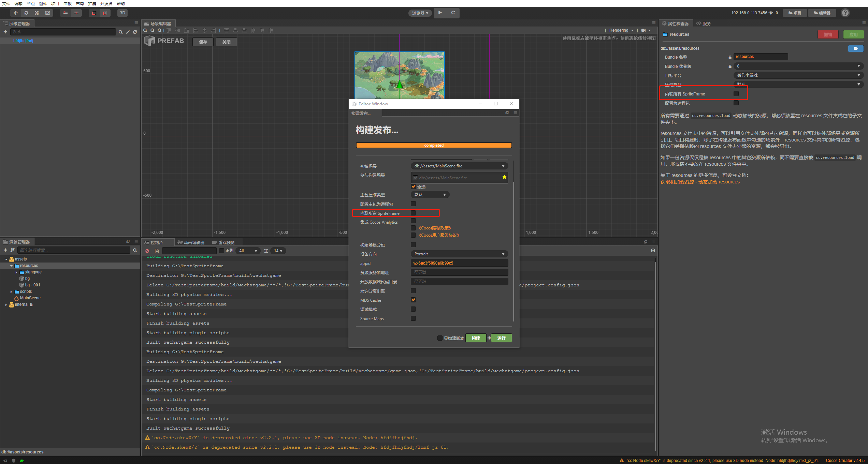The height and width of the screenshot is (464, 868).
Task: Toggle 3D scene view mode
Action: (122, 13)
